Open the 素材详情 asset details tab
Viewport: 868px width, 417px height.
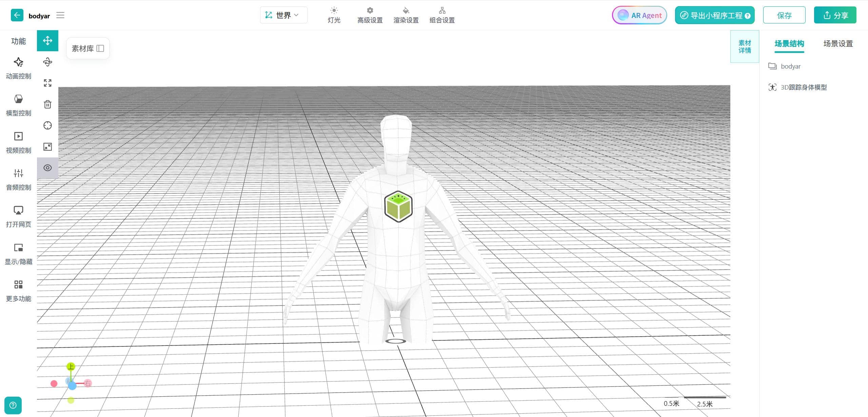[x=745, y=46]
